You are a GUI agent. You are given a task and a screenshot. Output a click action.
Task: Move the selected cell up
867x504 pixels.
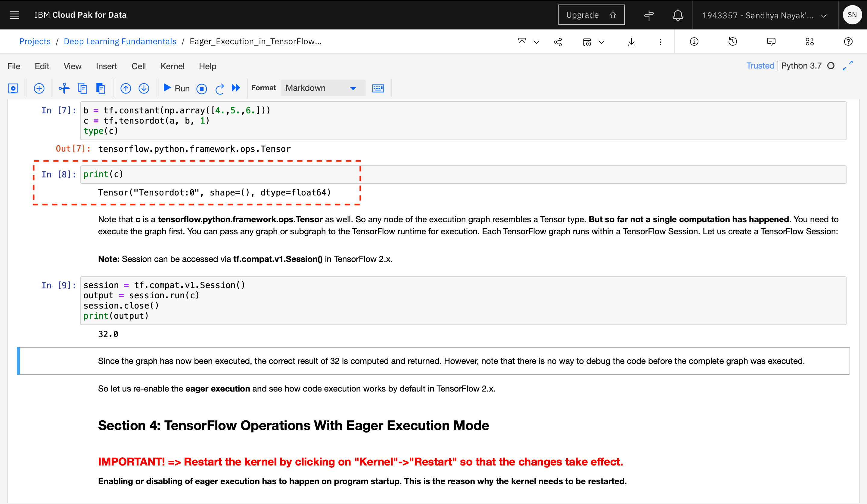point(126,88)
